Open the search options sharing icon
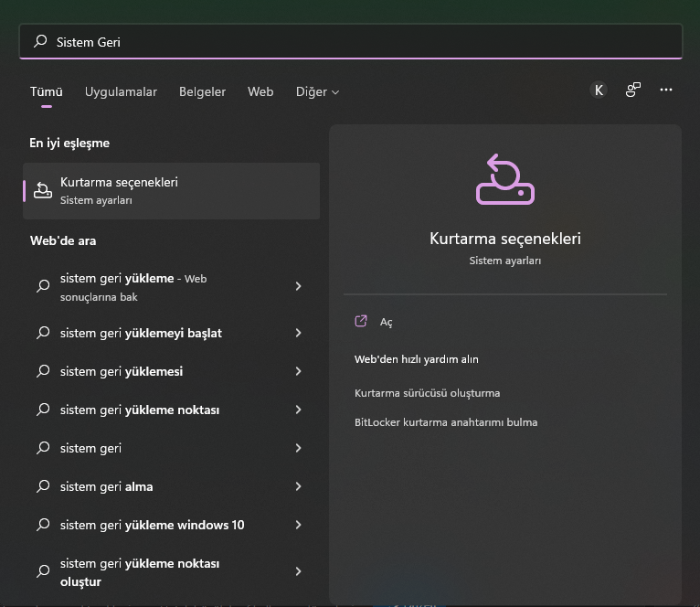 point(632,90)
